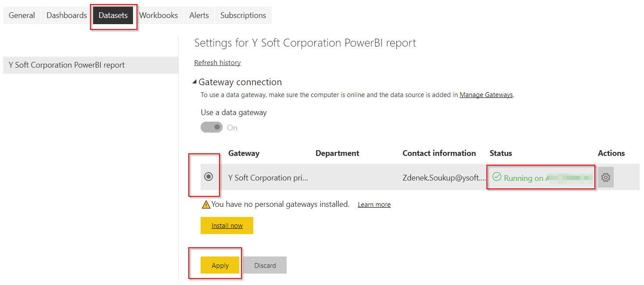
Task: Click the Department column header
Action: (337, 153)
